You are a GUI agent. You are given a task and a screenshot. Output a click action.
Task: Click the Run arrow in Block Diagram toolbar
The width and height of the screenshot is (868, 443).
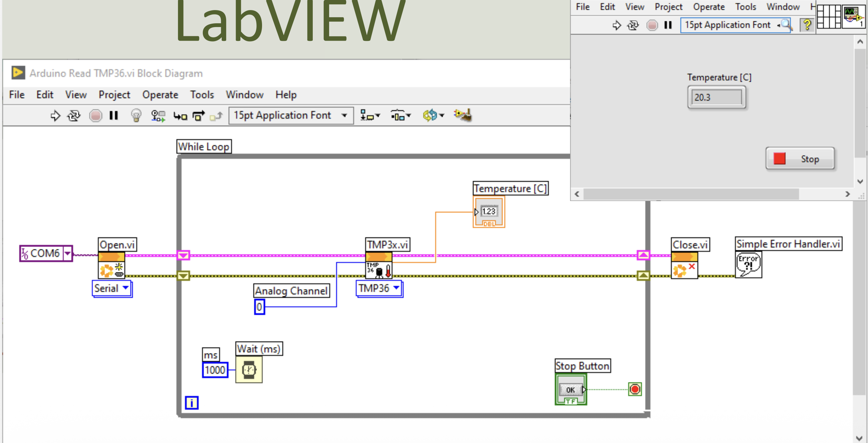coord(55,116)
